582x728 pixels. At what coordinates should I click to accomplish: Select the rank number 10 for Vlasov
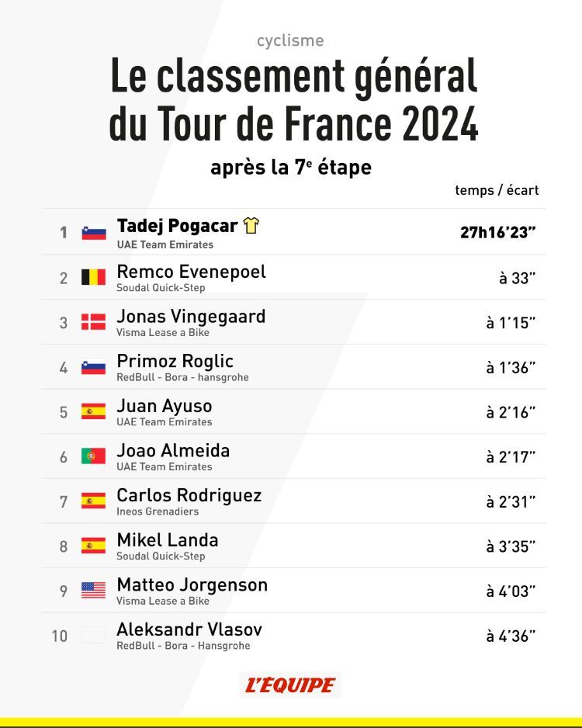click(60, 636)
